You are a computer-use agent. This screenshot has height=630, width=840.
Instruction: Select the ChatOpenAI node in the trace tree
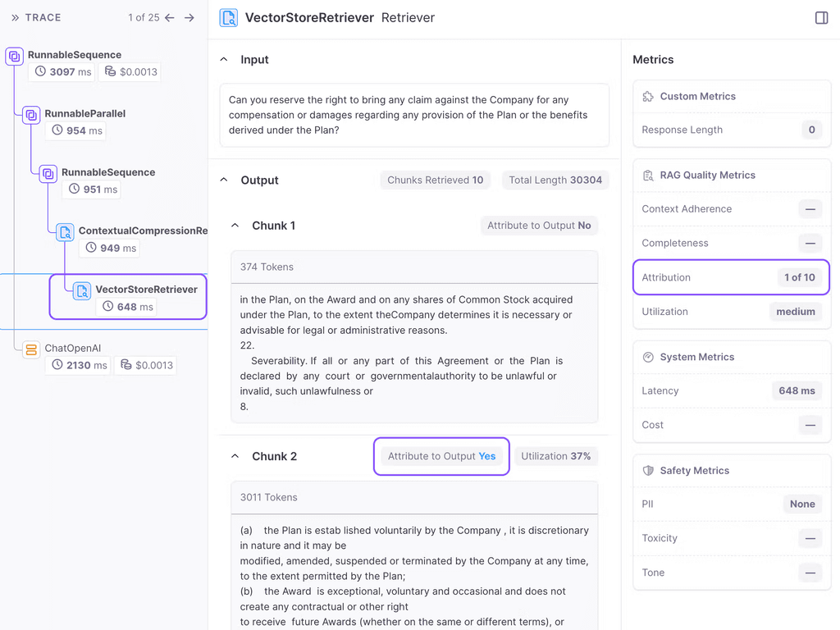click(74, 348)
